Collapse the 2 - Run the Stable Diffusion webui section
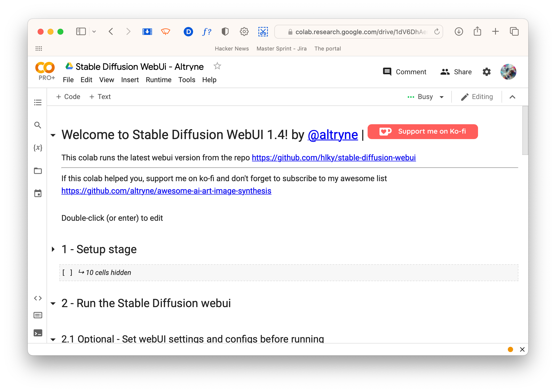The image size is (556, 392). [53, 304]
